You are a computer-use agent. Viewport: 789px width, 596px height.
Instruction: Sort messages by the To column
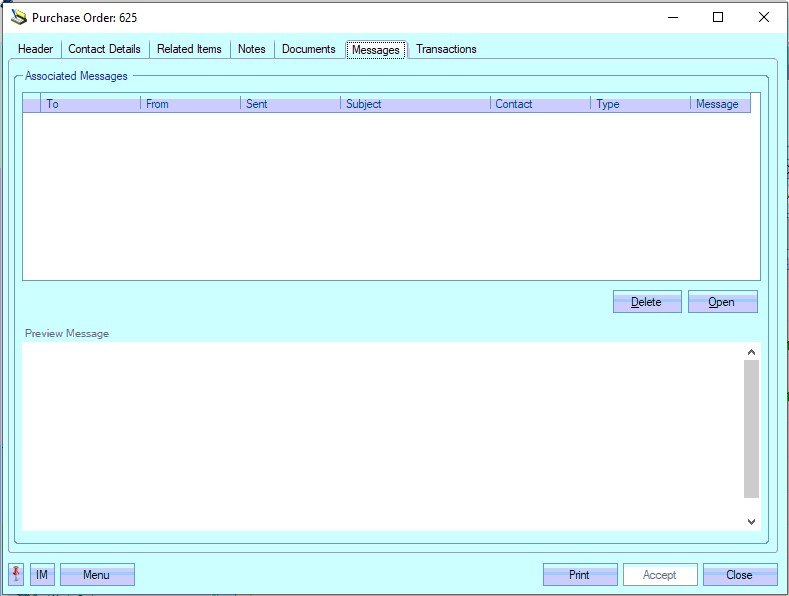click(90, 104)
